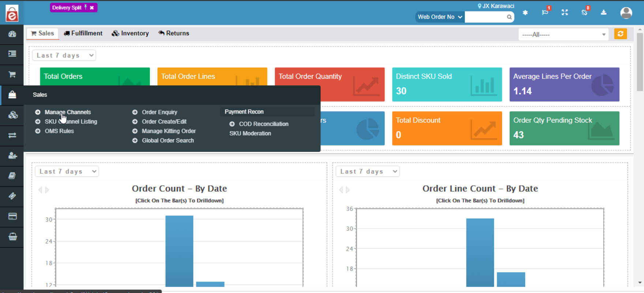Open the user profile avatar
The height and width of the screenshot is (293, 644).
point(626,13)
